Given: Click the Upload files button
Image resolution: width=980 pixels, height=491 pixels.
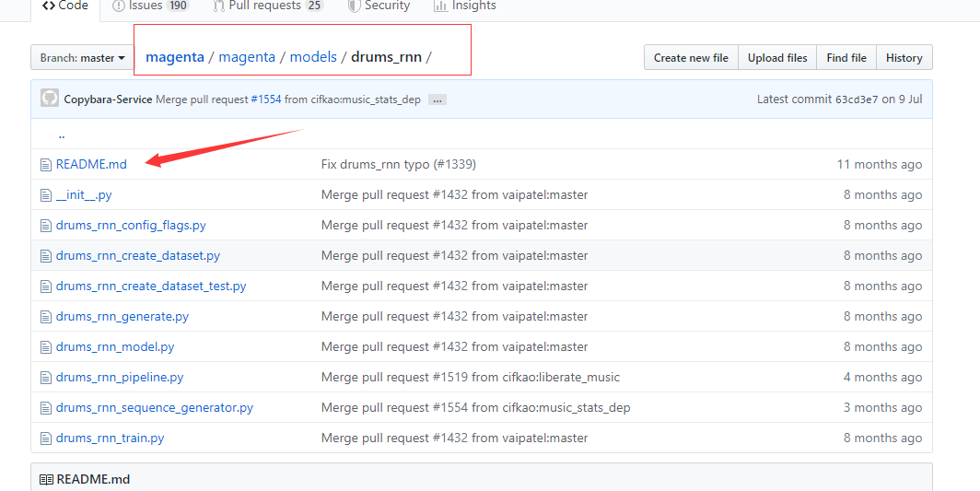Looking at the screenshot, I should pyautogui.click(x=777, y=57).
